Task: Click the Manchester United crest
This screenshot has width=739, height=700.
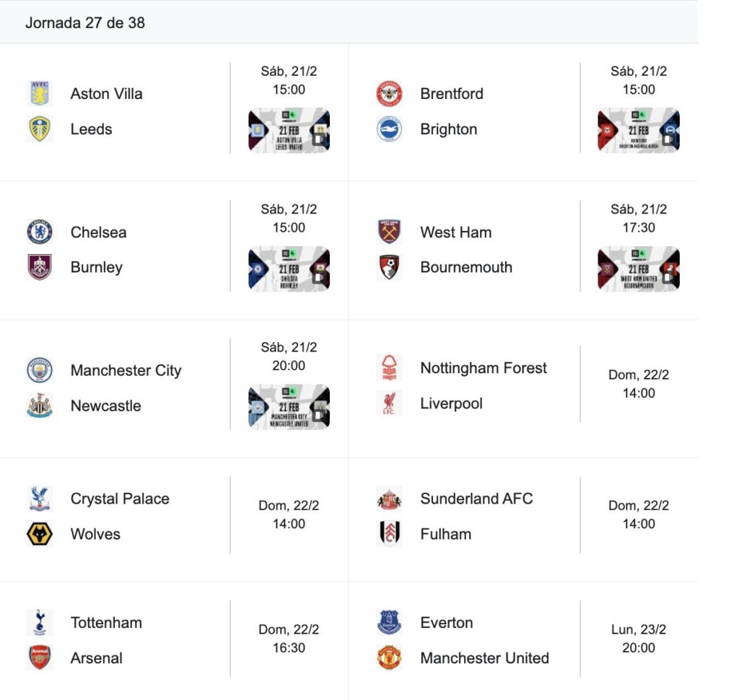Action: click(x=389, y=658)
